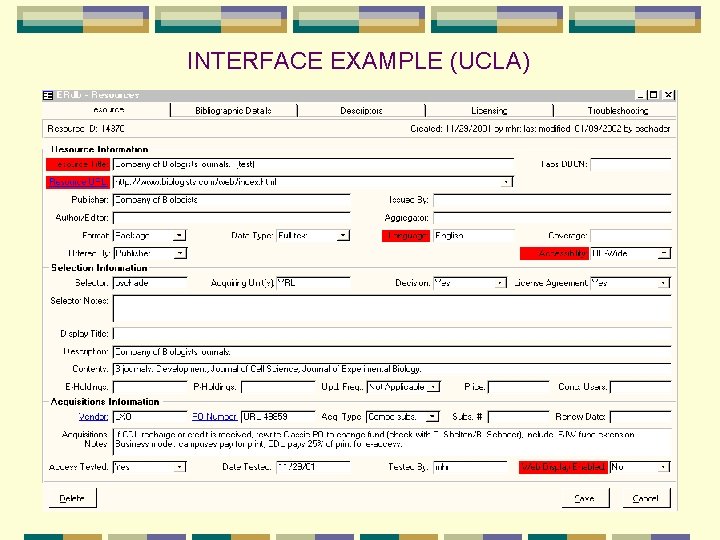This screenshot has width=720, height=540.
Task: Expand the Offered By dropdown
Action: click(x=180, y=253)
